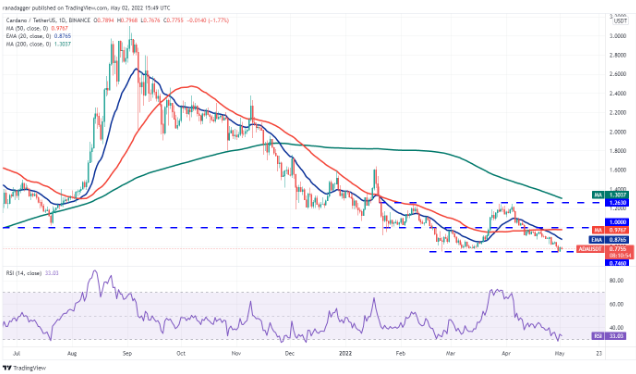Screen dimensions: 636x374
Task: Select the purple RSI 33.03 value tag
Action: [x=610, y=336]
